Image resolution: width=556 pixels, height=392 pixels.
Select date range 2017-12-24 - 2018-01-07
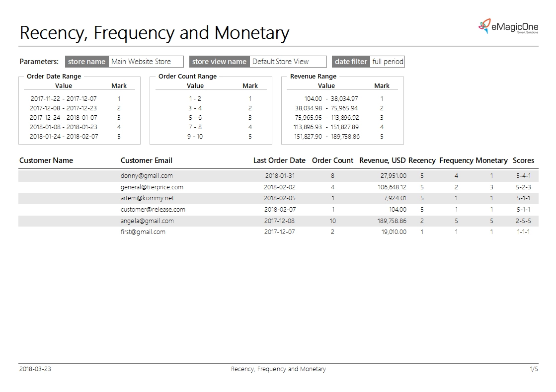[64, 117]
